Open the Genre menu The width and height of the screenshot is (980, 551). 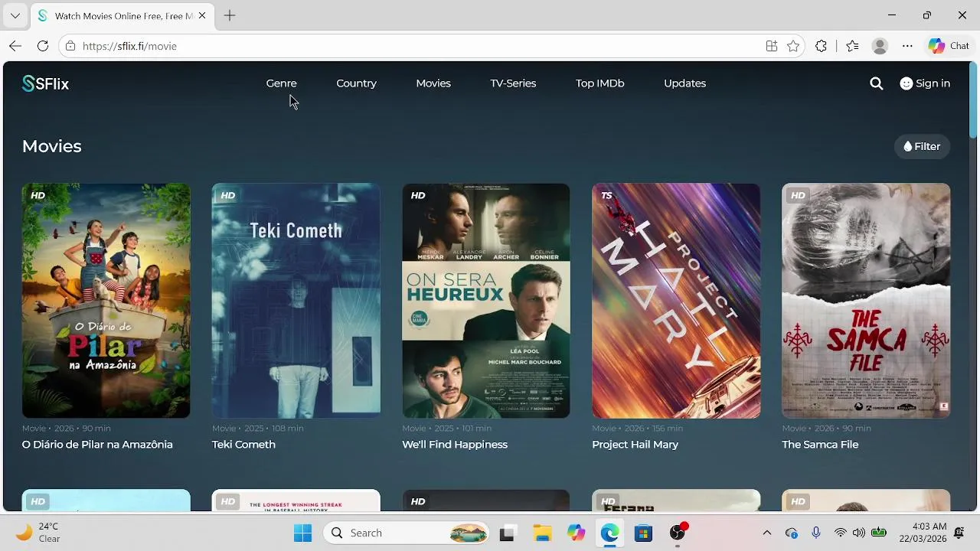pos(281,83)
